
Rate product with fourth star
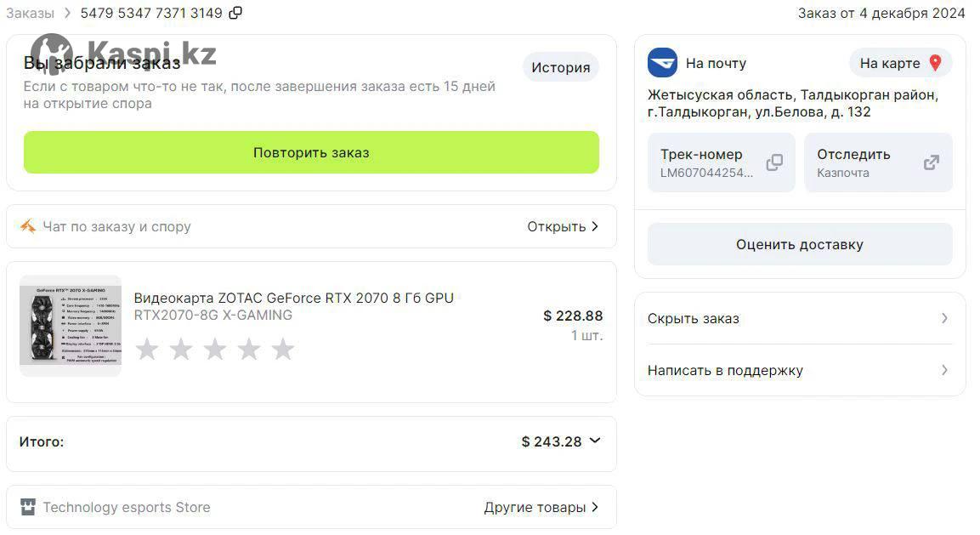[x=249, y=350]
